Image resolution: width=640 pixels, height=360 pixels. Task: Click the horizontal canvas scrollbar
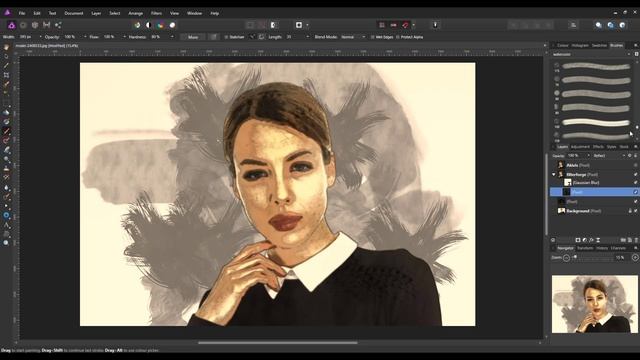point(278,343)
